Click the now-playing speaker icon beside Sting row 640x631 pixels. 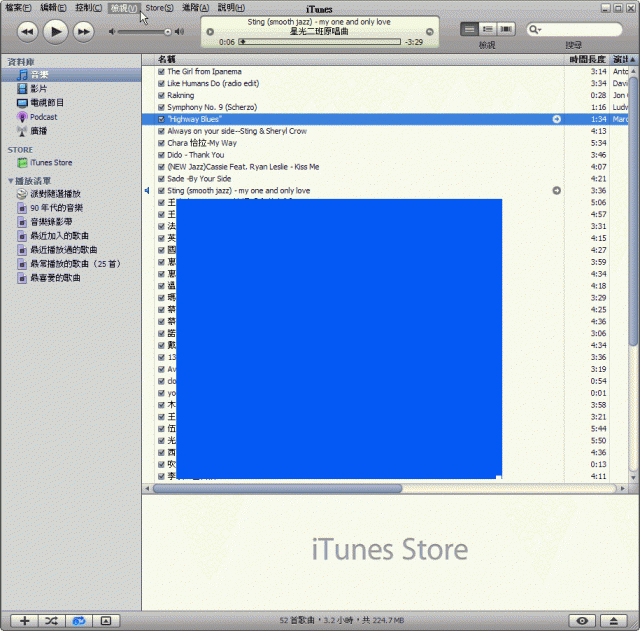[x=147, y=191]
